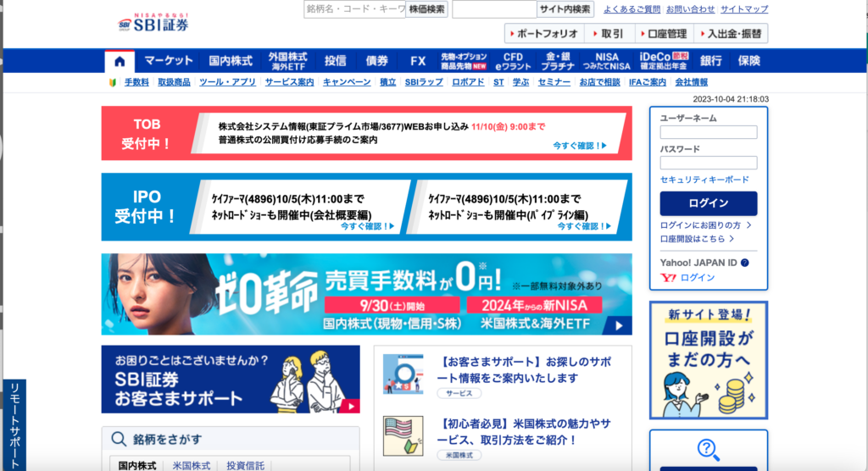Click the 積立 submenu link
Image resolution: width=868 pixels, height=471 pixels.
387,82
